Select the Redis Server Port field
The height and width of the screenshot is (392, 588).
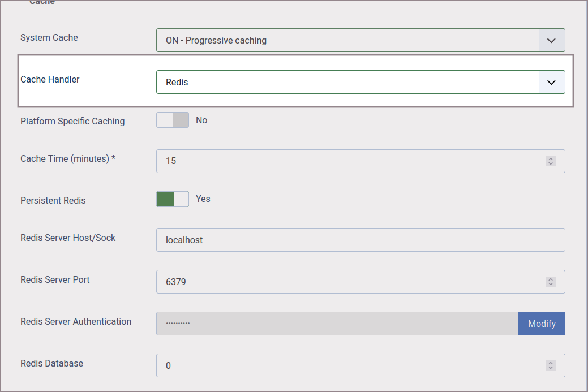click(x=351, y=282)
